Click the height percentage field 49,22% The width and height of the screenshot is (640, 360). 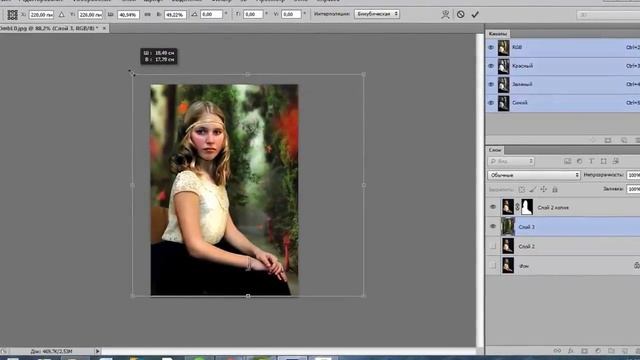pyautogui.click(x=175, y=15)
